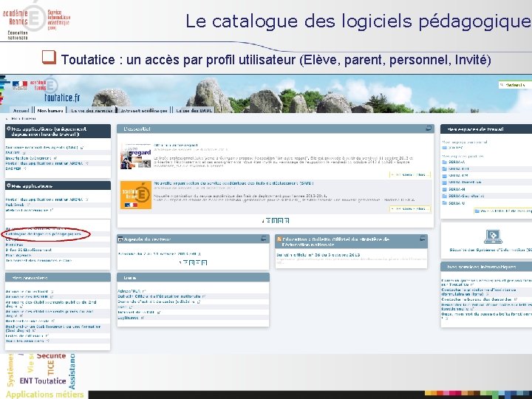Viewport: 532px width, 399px height.
Task: Open Annuaire du rectorat link
Action: point(27,291)
